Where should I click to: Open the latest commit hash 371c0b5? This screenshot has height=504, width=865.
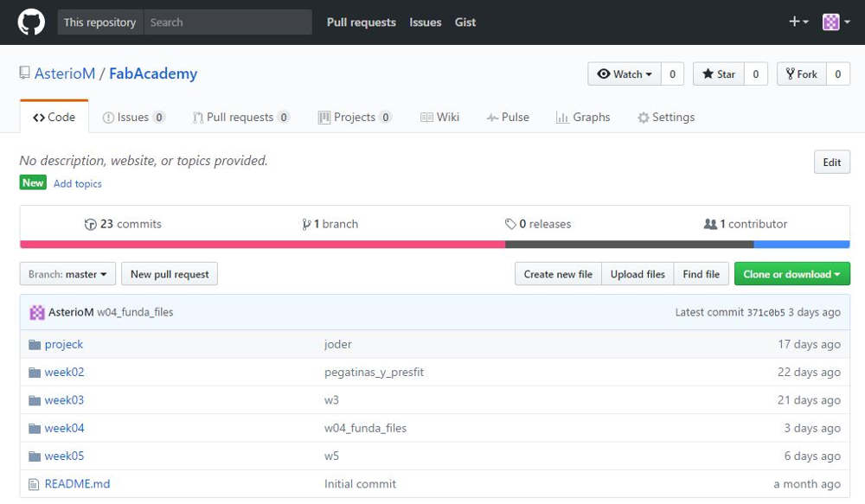[x=766, y=313]
